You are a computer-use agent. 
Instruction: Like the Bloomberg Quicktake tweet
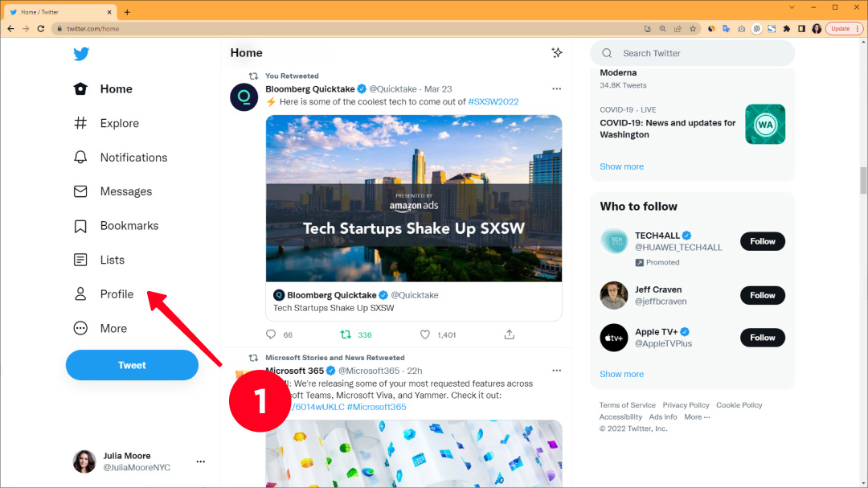(x=424, y=334)
